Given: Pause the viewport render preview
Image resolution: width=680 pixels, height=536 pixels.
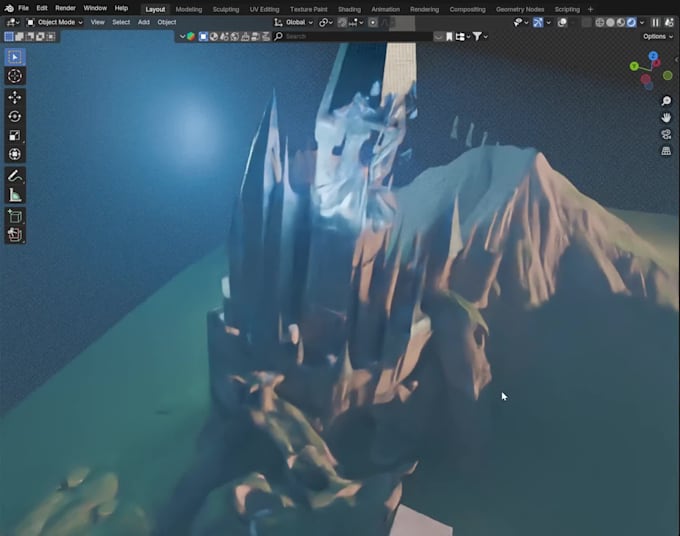Looking at the screenshot, I should point(656,23).
